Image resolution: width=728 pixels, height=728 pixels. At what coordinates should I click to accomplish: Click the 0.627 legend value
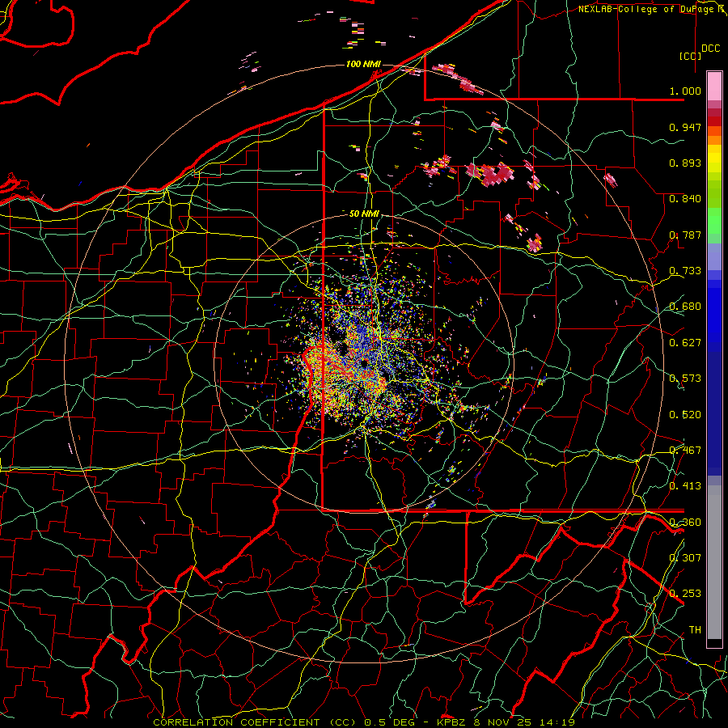coord(685,343)
